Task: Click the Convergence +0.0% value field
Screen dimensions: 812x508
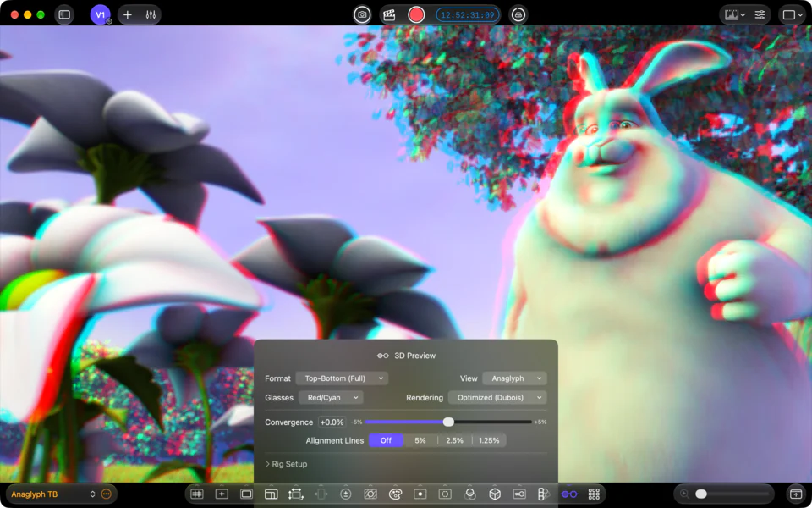Action: pyautogui.click(x=332, y=422)
